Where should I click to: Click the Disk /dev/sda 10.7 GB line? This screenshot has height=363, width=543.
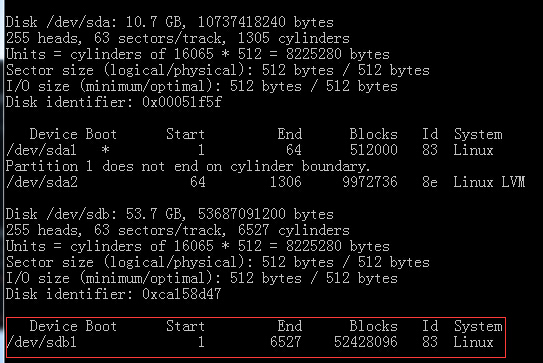click(169, 22)
